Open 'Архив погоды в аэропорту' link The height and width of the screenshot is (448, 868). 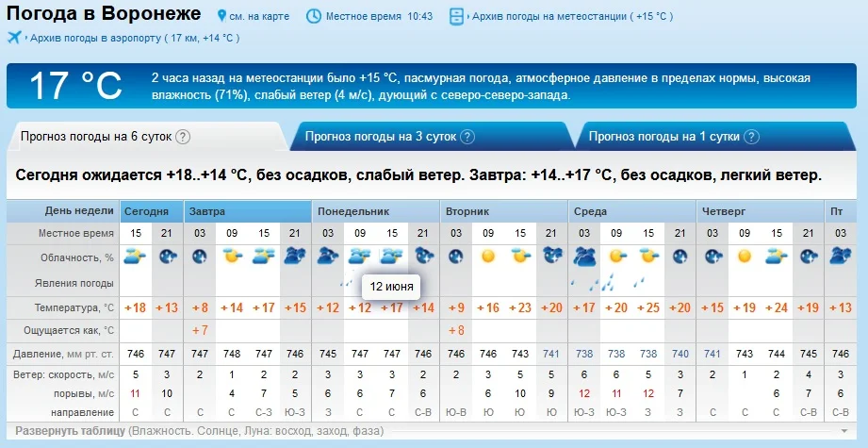(135, 39)
